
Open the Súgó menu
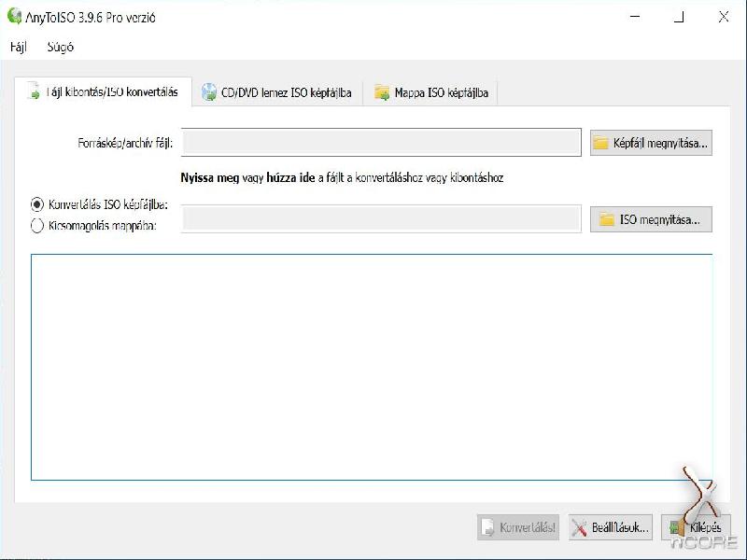click(61, 47)
